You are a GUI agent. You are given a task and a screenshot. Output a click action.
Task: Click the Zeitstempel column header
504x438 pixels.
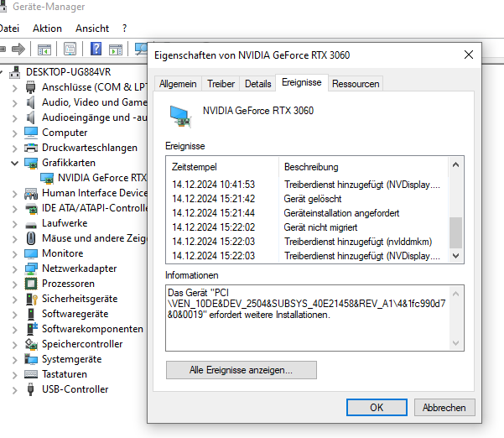(222, 167)
